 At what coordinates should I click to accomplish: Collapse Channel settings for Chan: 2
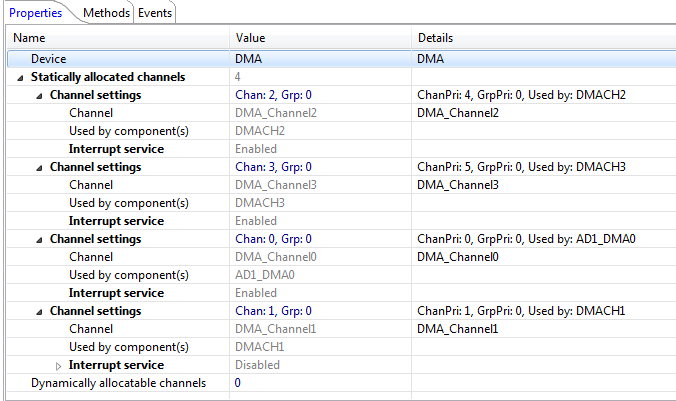tap(39, 95)
